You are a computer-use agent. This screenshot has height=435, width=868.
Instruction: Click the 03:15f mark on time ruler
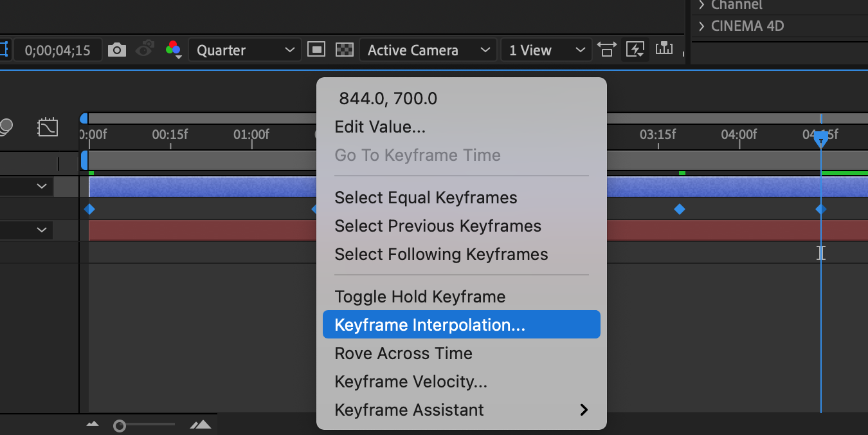[x=658, y=134]
